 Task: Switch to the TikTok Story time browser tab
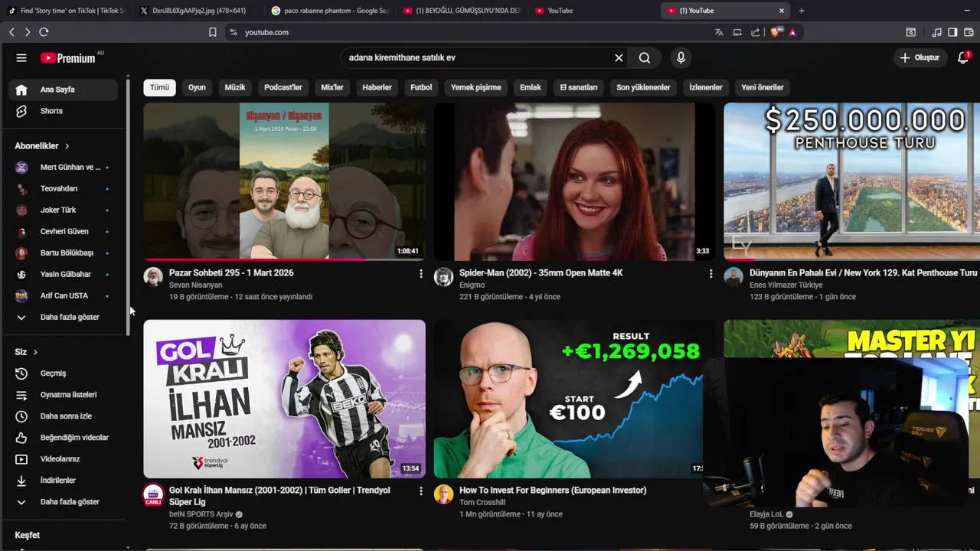tap(66, 11)
